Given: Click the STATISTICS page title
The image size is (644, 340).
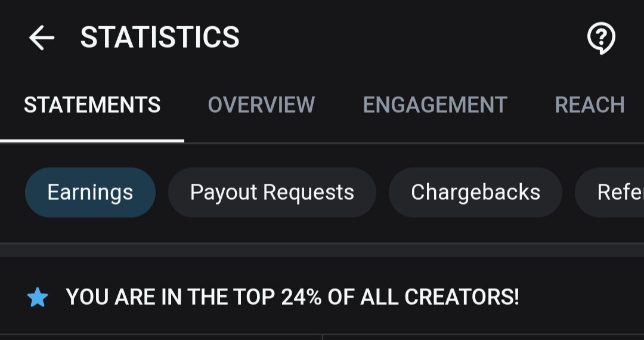Looking at the screenshot, I should tap(160, 38).
